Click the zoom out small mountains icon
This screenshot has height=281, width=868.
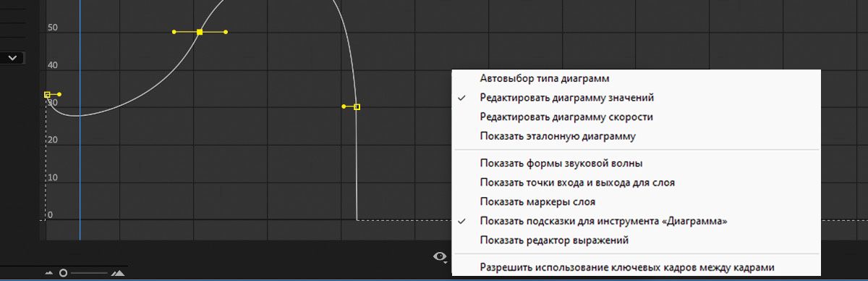tap(49, 273)
